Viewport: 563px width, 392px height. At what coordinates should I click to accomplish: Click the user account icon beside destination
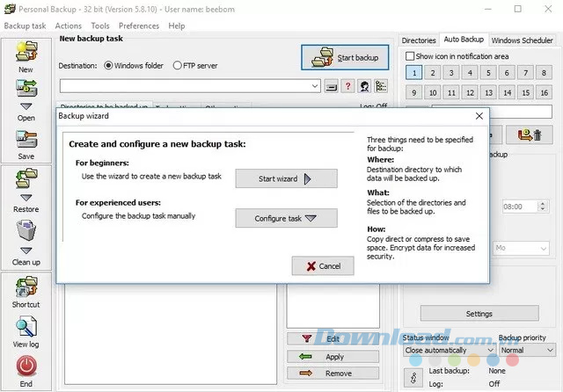pos(364,86)
